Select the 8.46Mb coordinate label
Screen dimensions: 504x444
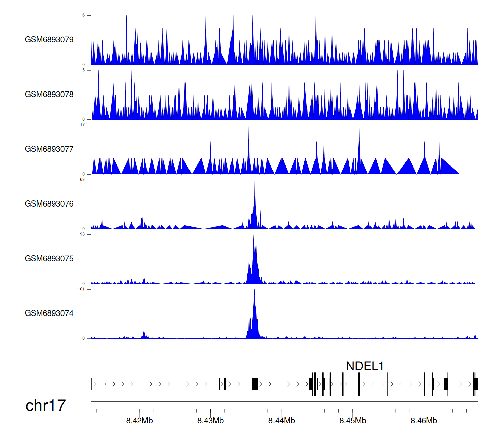(424, 421)
